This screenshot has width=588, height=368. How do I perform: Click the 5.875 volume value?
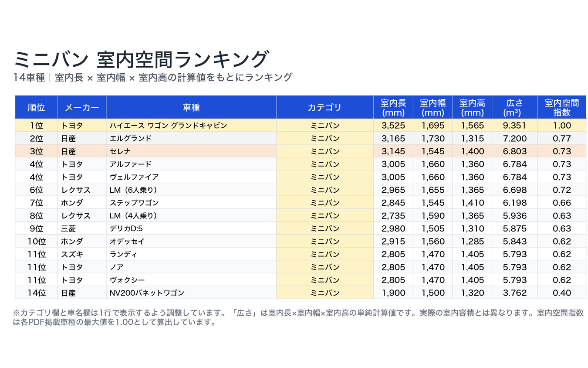click(515, 228)
